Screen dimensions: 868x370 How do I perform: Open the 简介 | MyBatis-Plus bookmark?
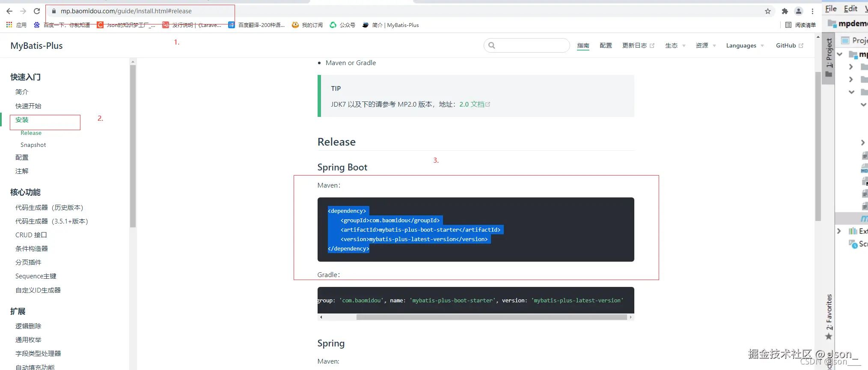(x=390, y=25)
